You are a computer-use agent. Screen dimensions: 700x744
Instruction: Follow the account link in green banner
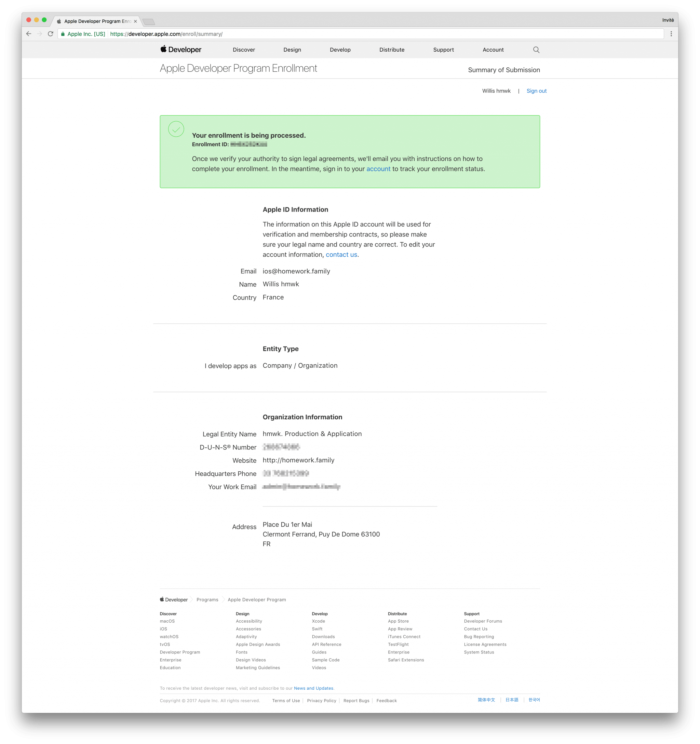point(378,169)
